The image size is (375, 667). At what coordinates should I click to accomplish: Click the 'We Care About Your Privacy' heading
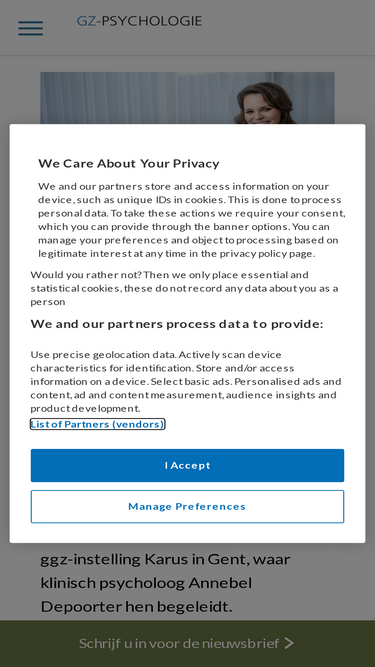(x=129, y=163)
